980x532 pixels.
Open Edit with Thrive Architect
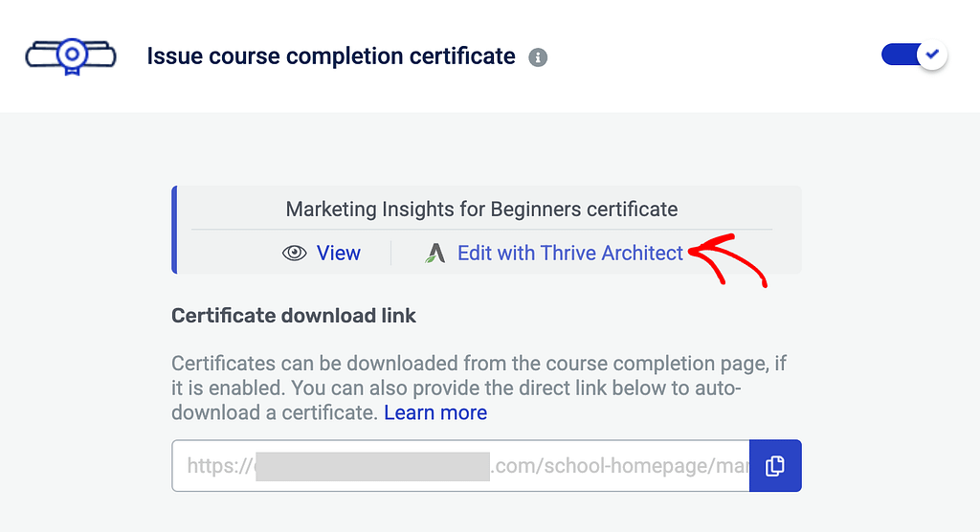(x=570, y=254)
